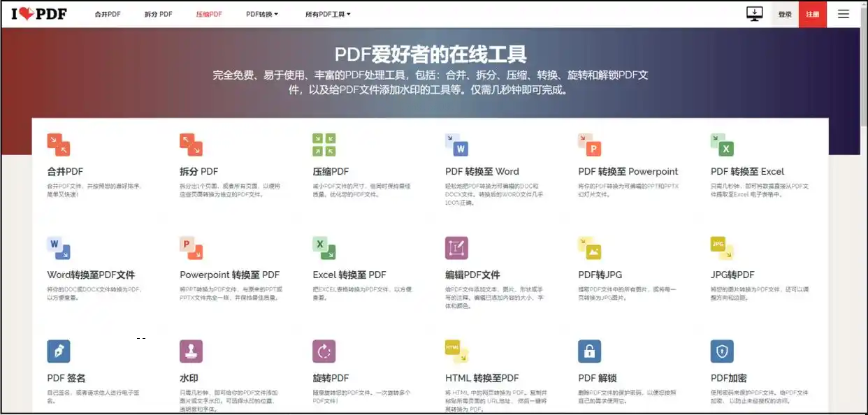Open the PDF to Excel tool icon
The height and width of the screenshot is (415, 868).
tap(722, 145)
